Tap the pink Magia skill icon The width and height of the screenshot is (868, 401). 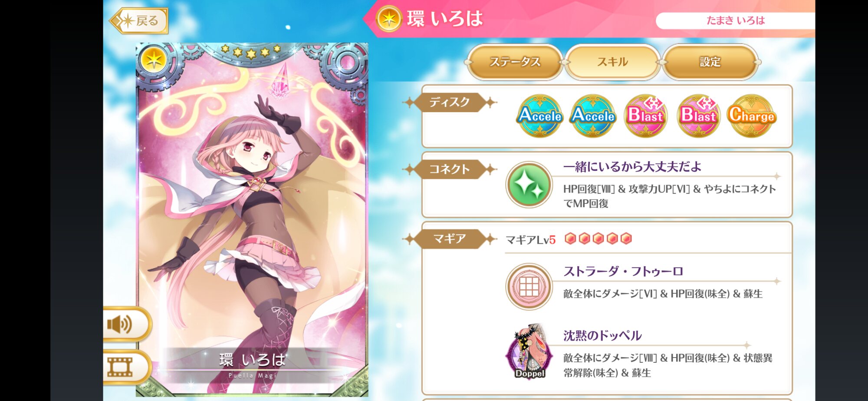(x=529, y=286)
